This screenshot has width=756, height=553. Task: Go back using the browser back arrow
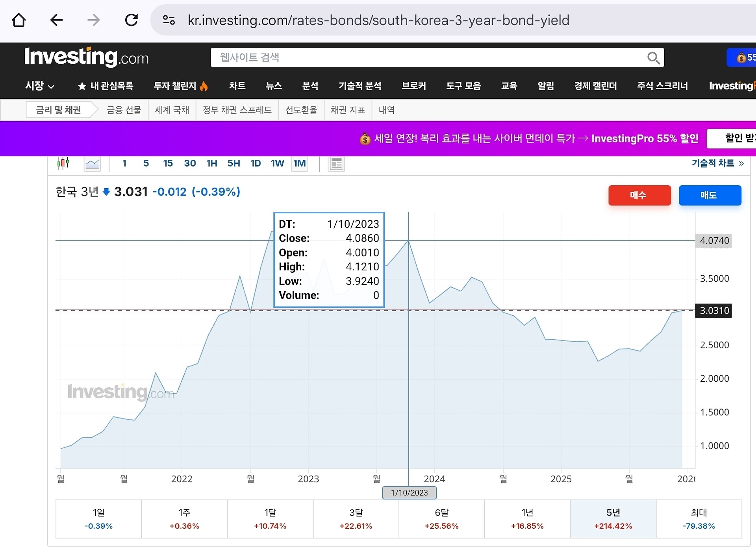point(56,20)
